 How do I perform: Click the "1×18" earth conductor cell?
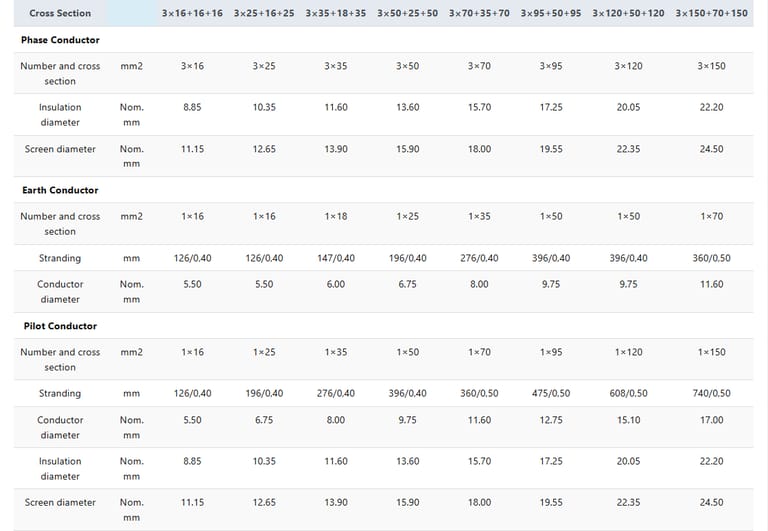pos(336,216)
